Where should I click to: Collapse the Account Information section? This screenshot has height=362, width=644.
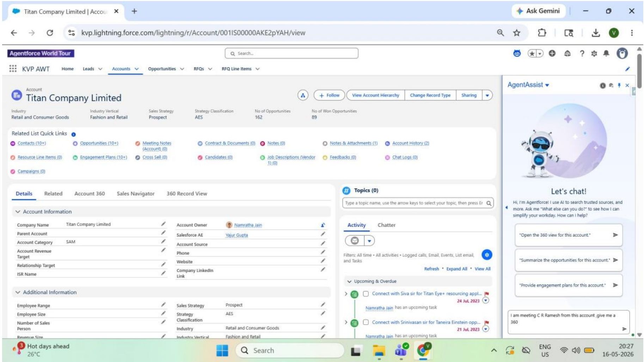click(x=18, y=211)
